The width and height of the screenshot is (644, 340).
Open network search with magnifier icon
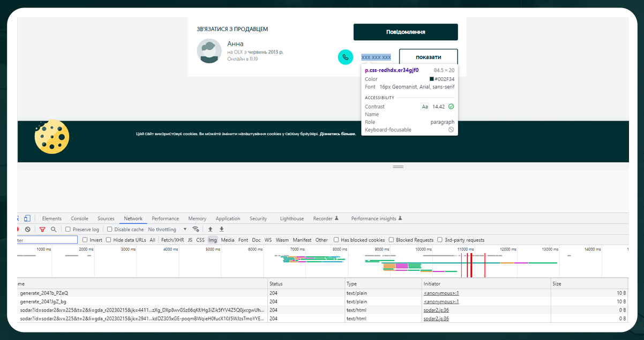(x=54, y=229)
